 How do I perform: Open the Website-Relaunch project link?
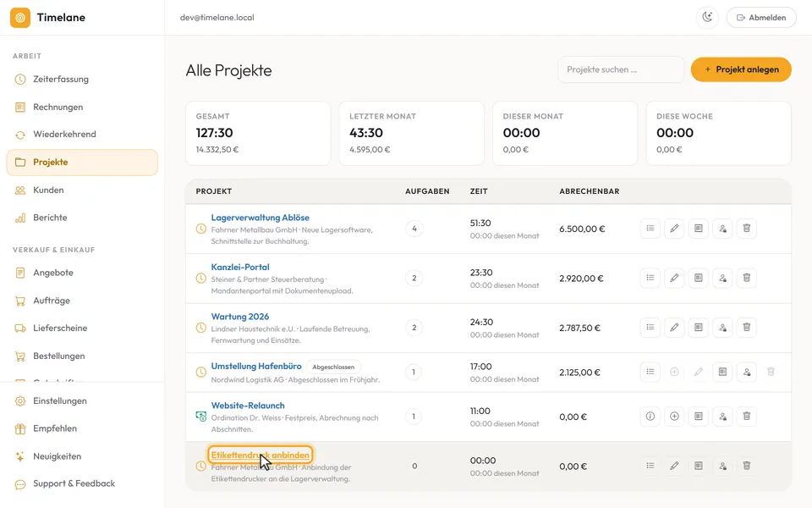pos(248,406)
